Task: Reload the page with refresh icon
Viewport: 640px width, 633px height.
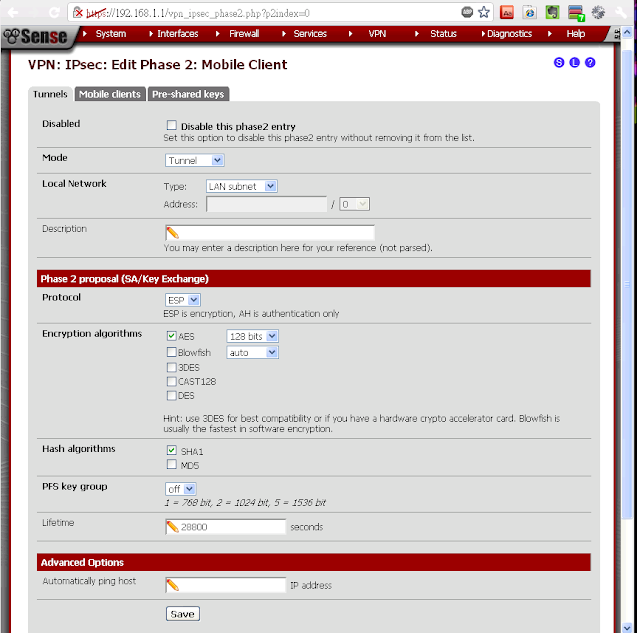Action: (54, 13)
